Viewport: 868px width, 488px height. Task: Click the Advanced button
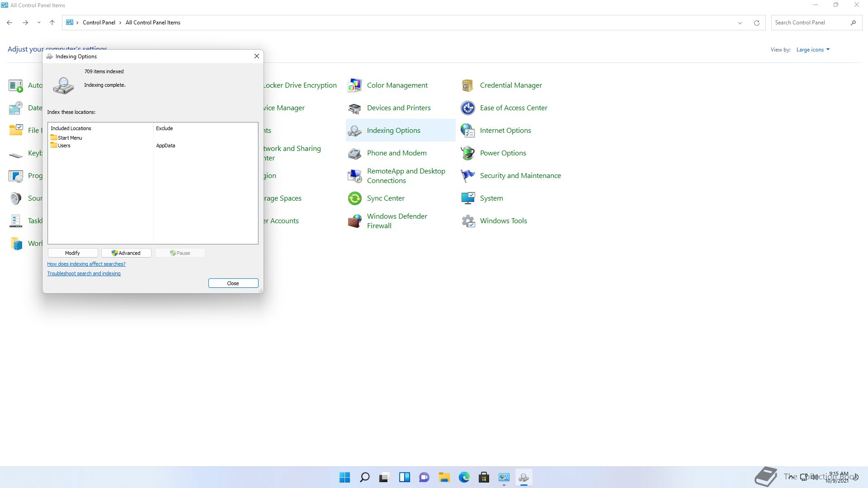[x=126, y=253]
